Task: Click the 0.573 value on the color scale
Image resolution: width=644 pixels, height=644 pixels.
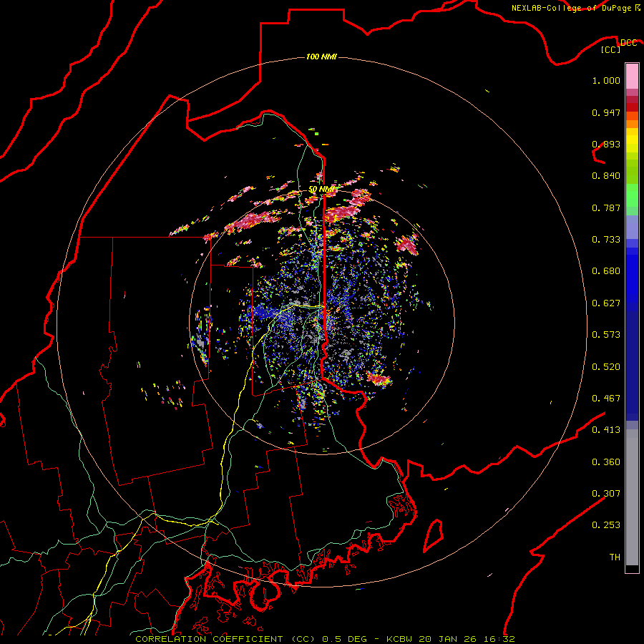Action: click(606, 335)
